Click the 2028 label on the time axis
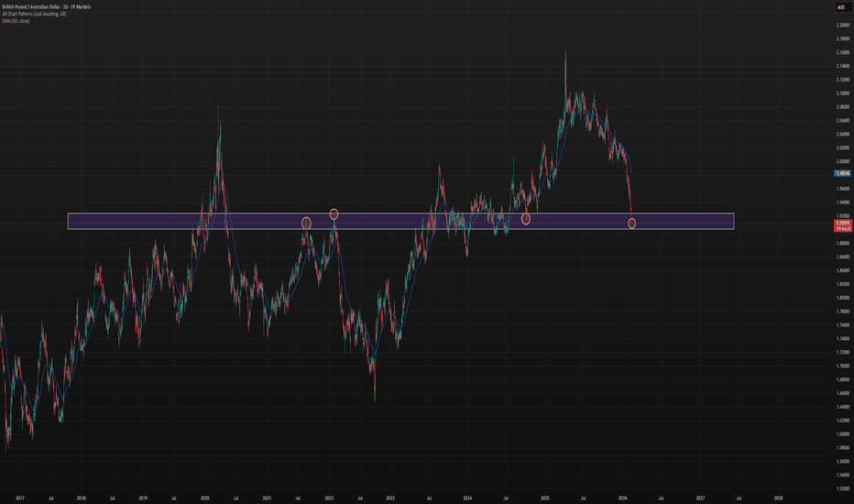This screenshot has width=854, height=504. [x=778, y=498]
